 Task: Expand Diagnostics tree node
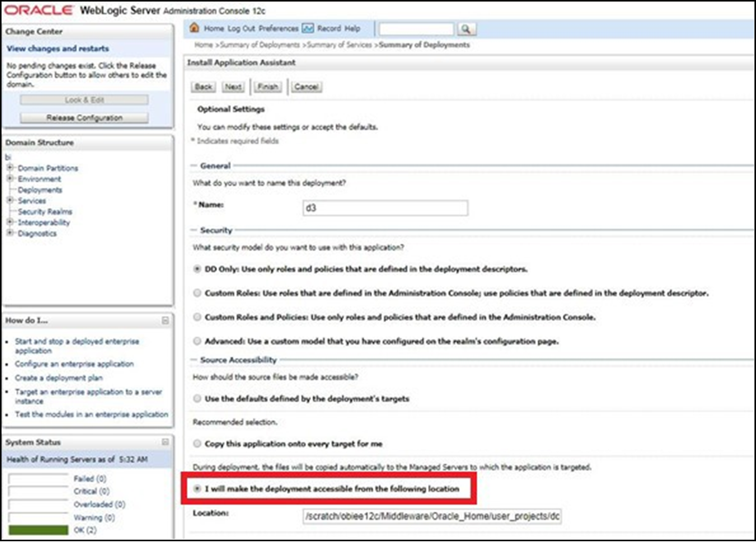pyautogui.click(x=10, y=233)
